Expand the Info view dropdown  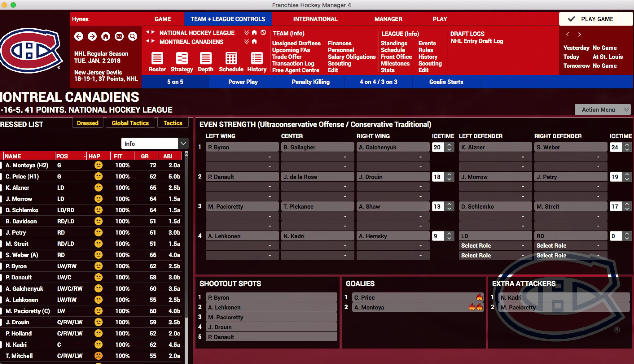click(x=183, y=143)
